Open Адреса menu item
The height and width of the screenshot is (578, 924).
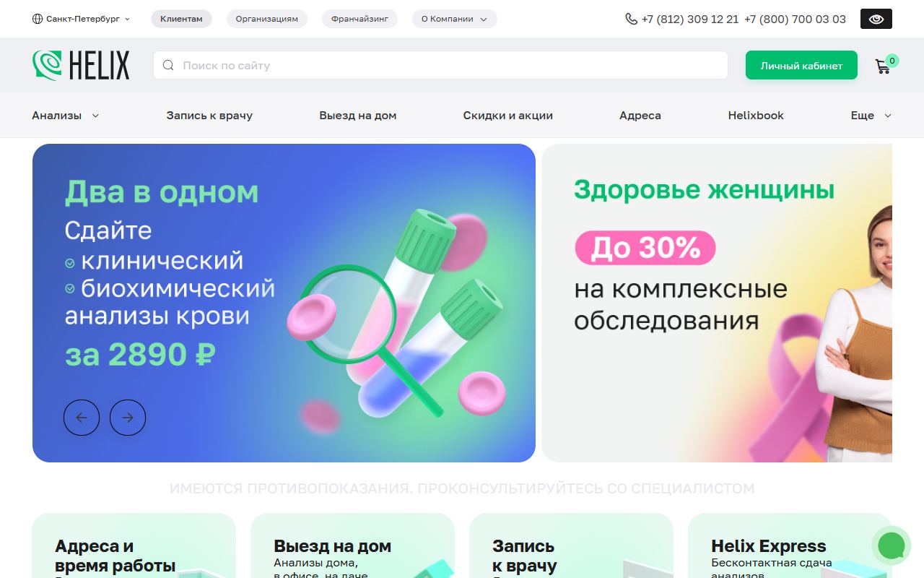click(640, 116)
